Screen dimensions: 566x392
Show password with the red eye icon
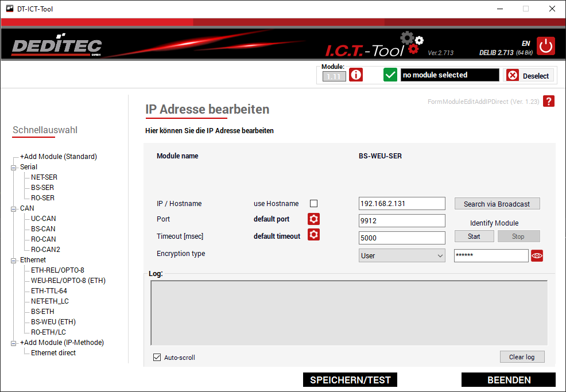click(537, 256)
